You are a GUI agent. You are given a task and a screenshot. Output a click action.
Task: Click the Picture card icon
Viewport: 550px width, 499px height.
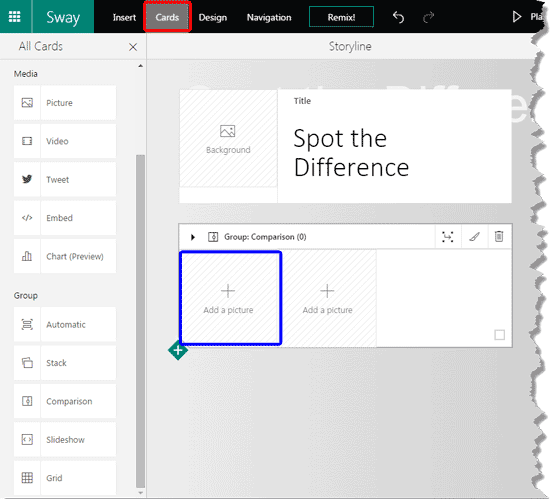pos(27,103)
